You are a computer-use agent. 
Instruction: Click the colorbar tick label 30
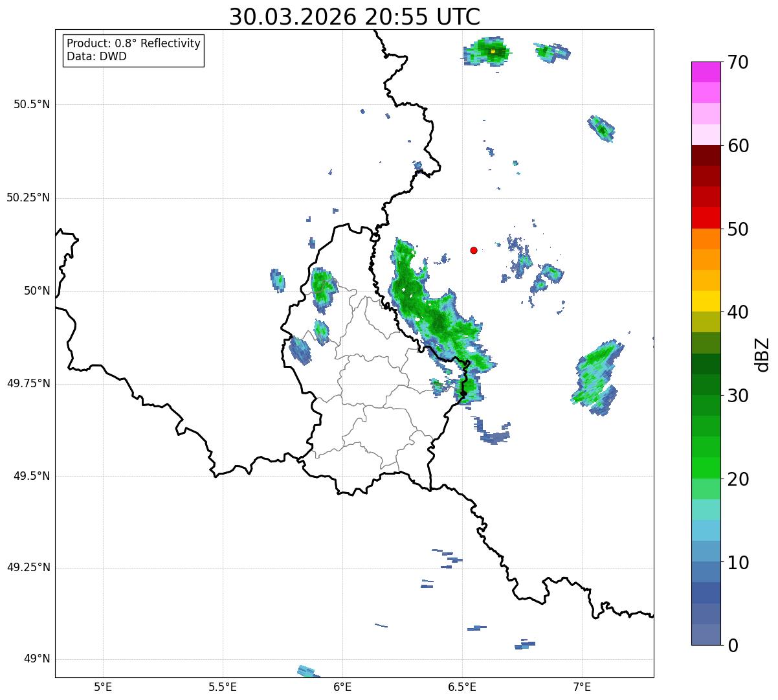click(738, 396)
